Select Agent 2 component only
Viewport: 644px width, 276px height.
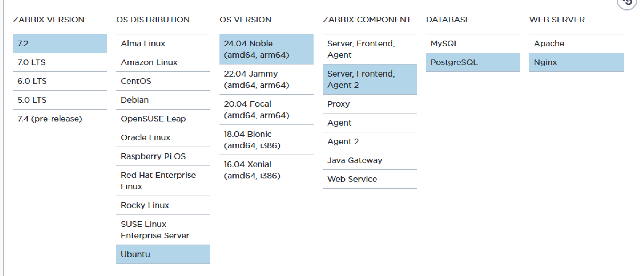pos(370,142)
